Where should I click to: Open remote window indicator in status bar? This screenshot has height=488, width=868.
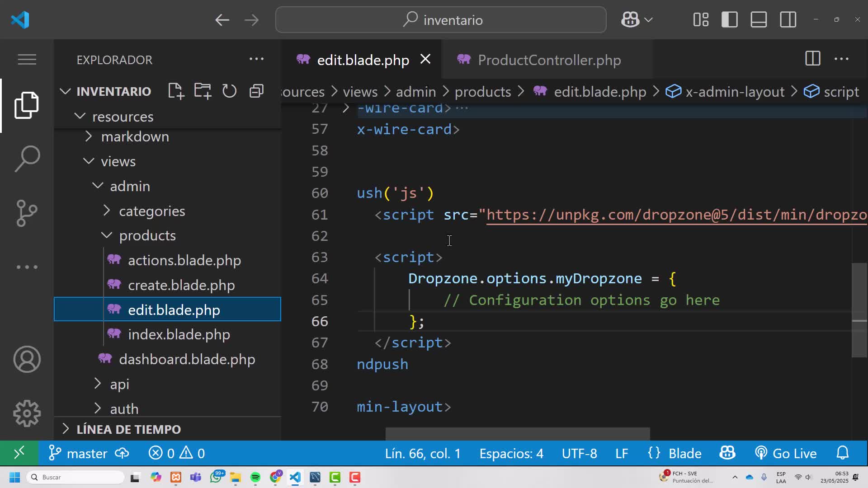point(19,453)
